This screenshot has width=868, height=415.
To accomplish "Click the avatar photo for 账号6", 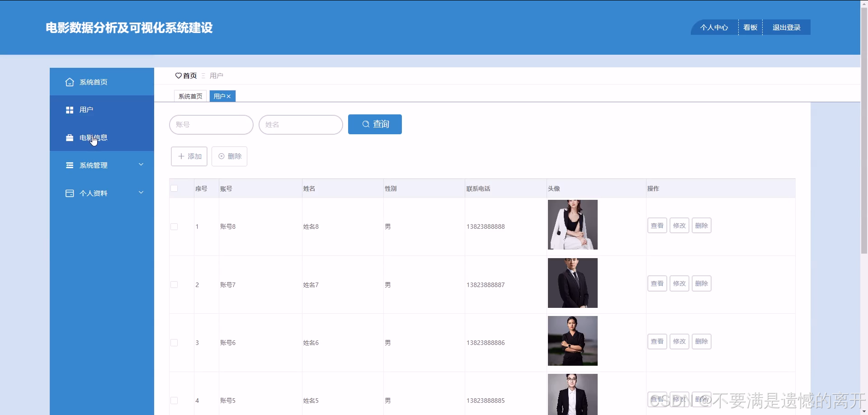I will tap(573, 341).
